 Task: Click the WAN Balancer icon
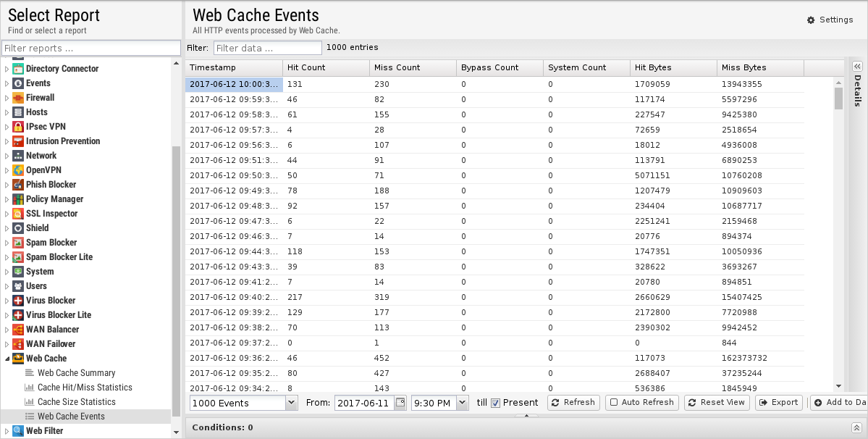tap(18, 330)
